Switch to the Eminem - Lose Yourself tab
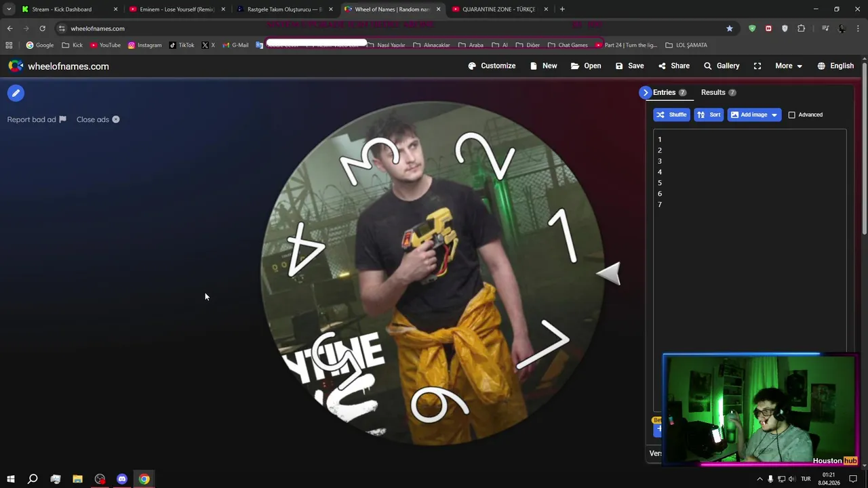Image resolution: width=868 pixels, height=488 pixels. 176,9
